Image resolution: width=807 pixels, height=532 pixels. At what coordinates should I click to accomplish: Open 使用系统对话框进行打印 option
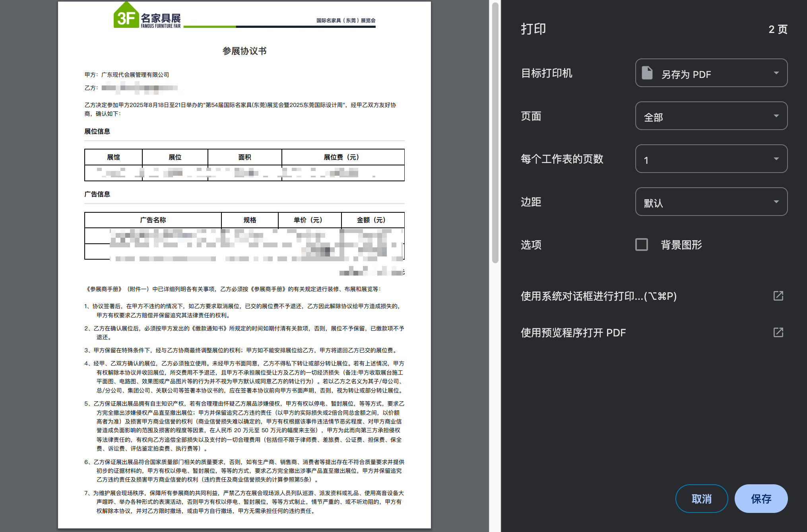click(x=598, y=296)
